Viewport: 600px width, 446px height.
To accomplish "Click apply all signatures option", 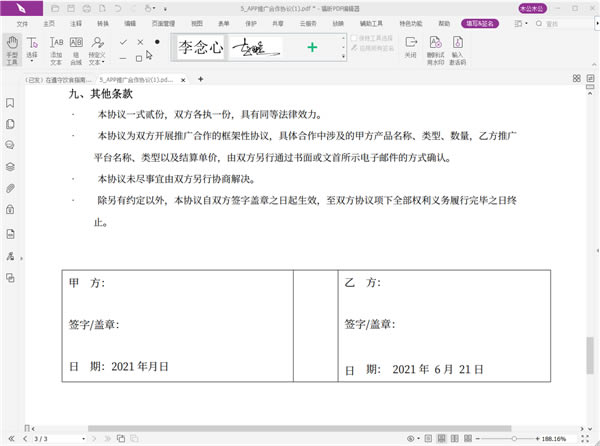I will tap(372, 48).
